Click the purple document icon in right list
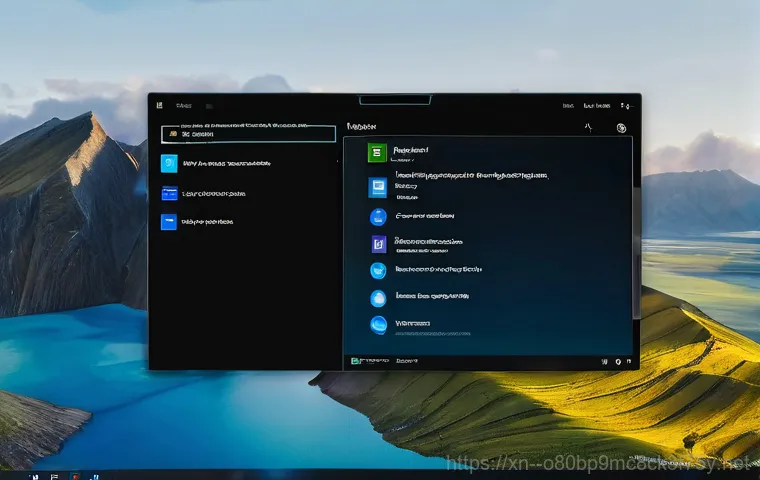Screen dimensions: 760x480 [378, 243]
